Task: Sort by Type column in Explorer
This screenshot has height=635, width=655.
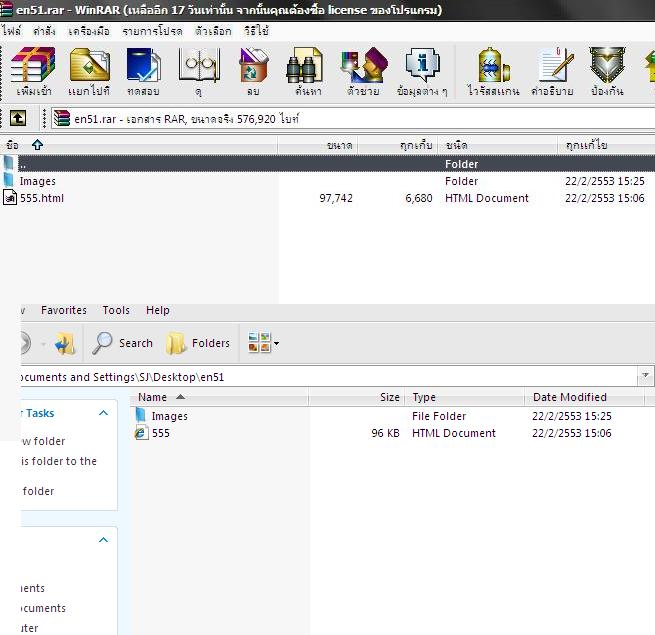Action: (x=465, y=397)
